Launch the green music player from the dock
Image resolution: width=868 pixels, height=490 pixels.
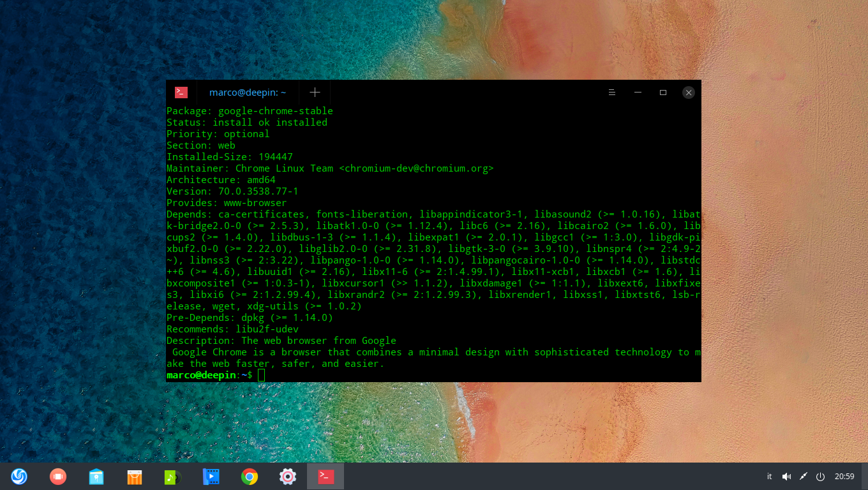pos(172,476)
